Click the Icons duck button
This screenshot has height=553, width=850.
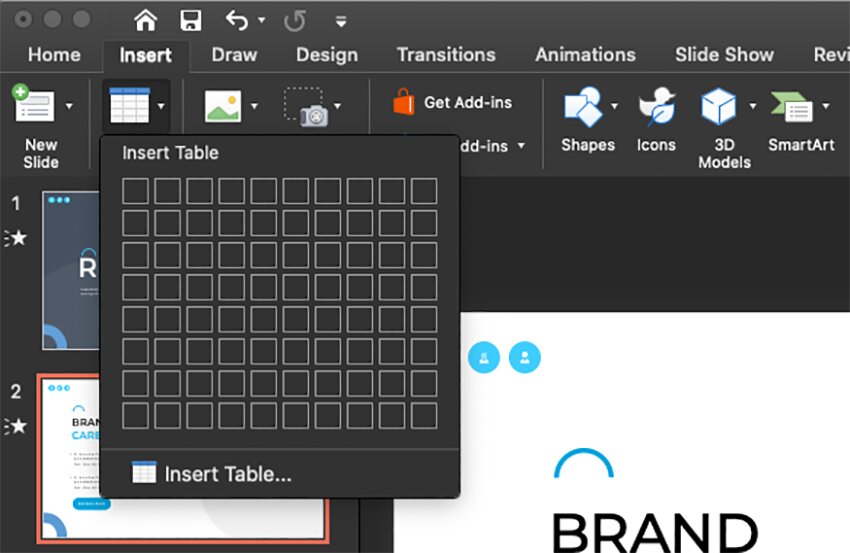pyautogui.click(x=656, y=105)
